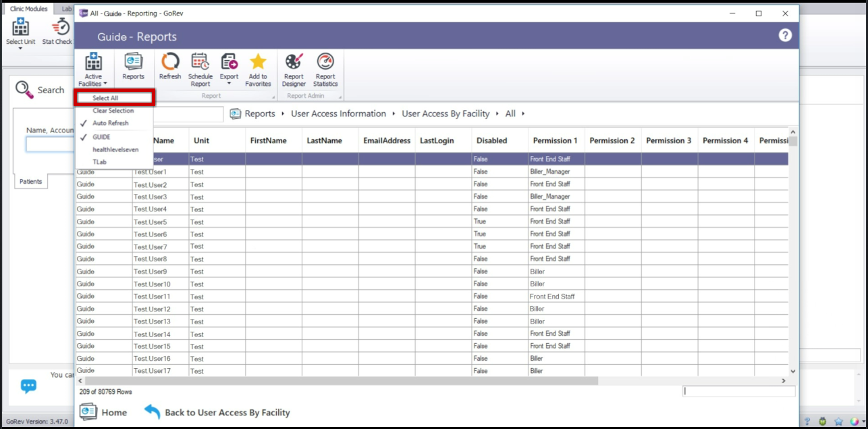Open Report Statistics
The width and height of the screenshot is (868, 429).
click(325, 70)
